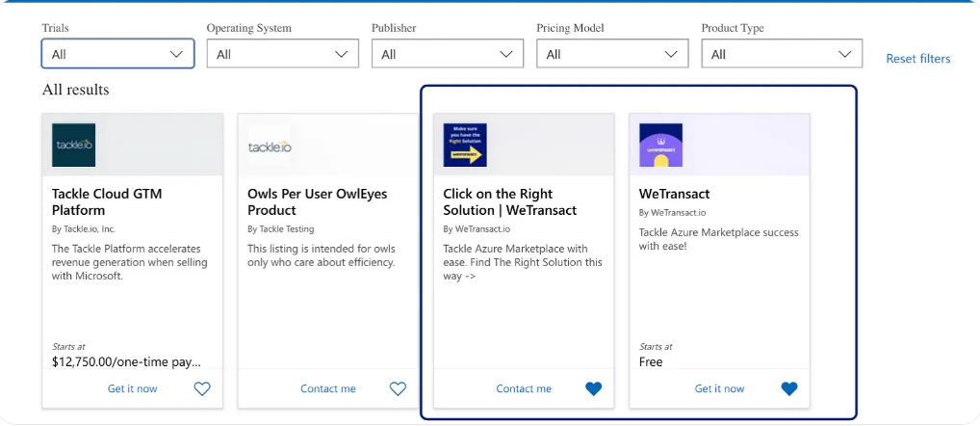Select the 'All results' heading
Viewport: 980px width, 426px height.
pyautogui.click(x=76, y=90)
